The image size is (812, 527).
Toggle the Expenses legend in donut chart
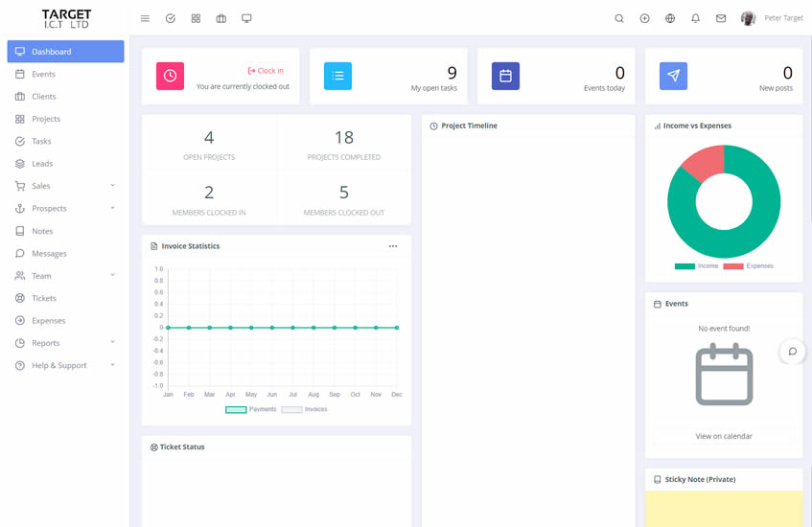[x=749, y=266]
